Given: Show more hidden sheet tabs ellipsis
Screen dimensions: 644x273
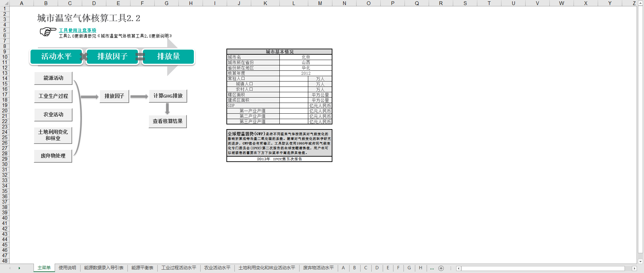Looking at the screenshot, I should 432,268.
